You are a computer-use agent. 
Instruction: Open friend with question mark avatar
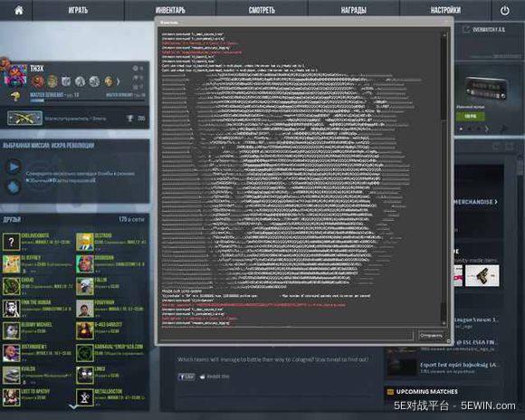(x=11, y=242)
